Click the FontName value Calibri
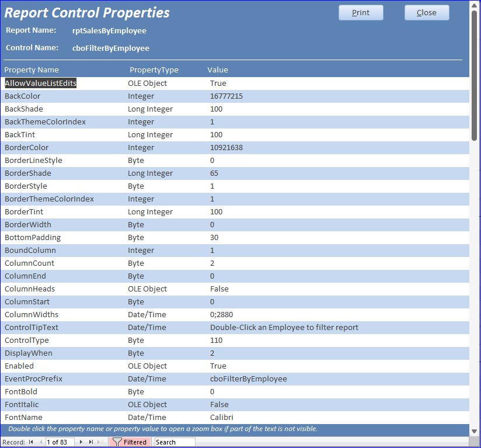This screenshot has width=481, height=448. coord(221,418)
